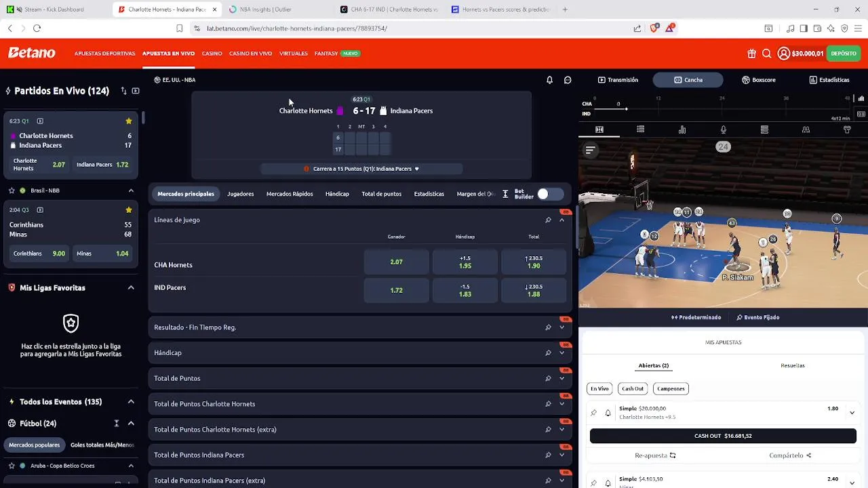Open the Estadísticas markets tab
Viewport: 868px width, 488px height.
429,194
